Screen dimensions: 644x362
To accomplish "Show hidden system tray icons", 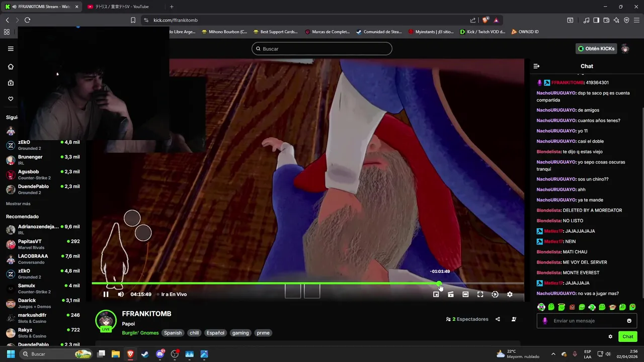I will [x=553, y=354].
